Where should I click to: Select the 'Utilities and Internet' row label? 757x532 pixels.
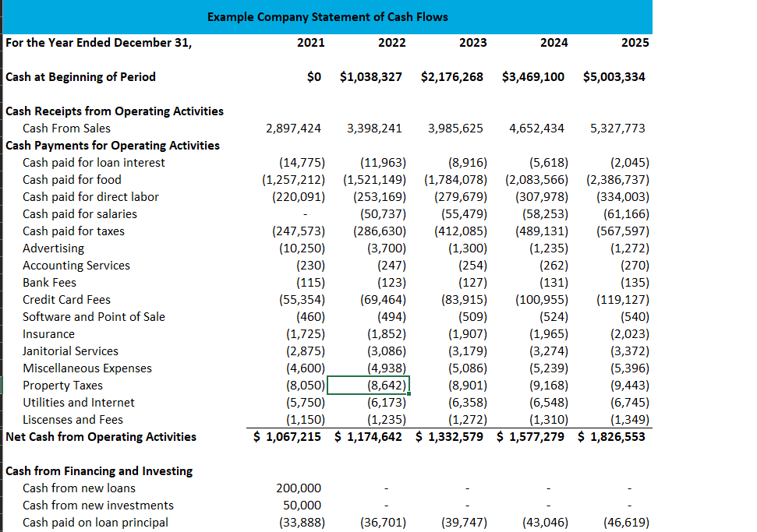(79, 402)
